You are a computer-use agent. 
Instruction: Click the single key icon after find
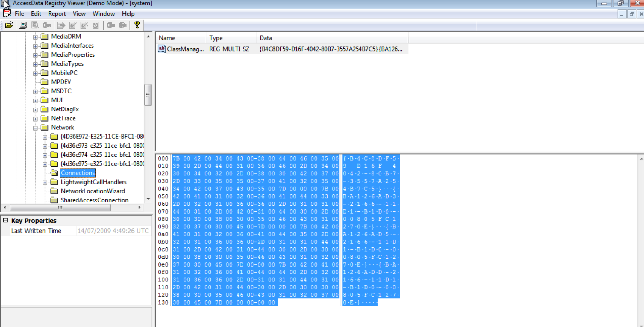[47, 25]
